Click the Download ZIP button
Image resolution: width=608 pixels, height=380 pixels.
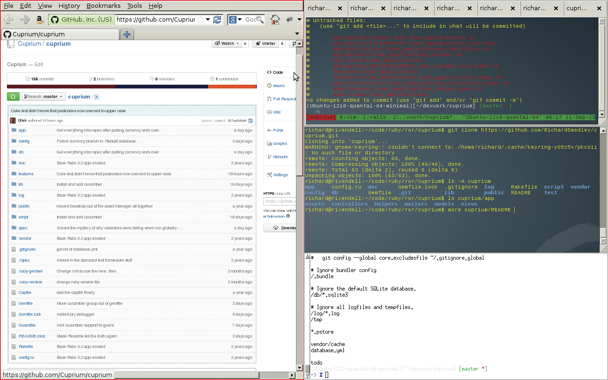pyautogui.click(x=280, y=228)
